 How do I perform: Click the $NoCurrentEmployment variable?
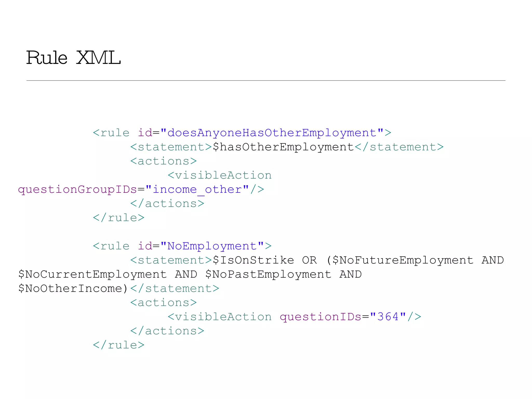pos(92,275)
